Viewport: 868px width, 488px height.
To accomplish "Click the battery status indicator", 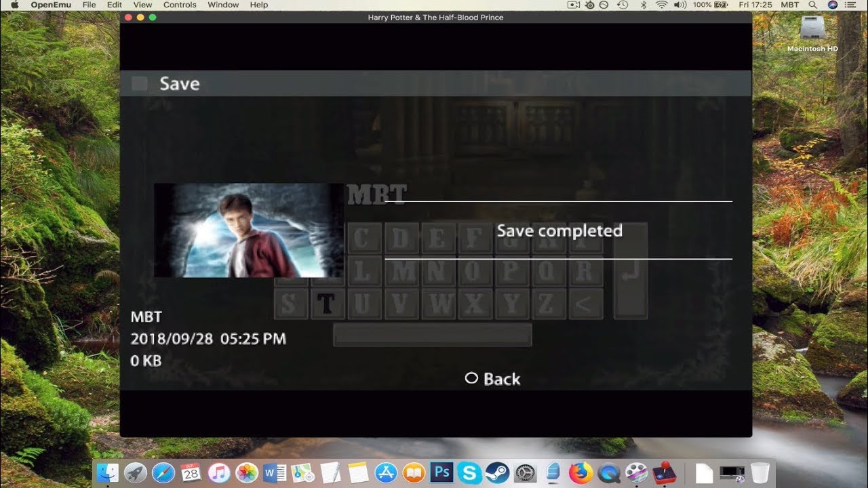I will coord(710,5).
